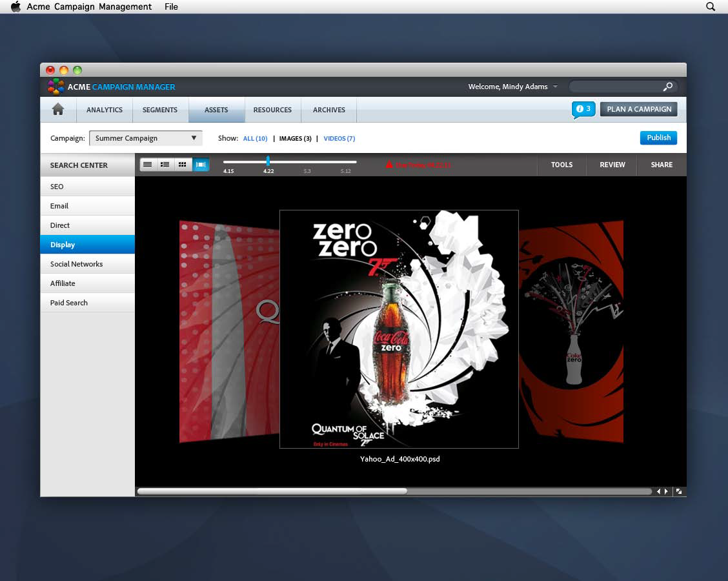Click the 5.3 date marker
Viewport: 728px width, 581px height.
point(307,171)
